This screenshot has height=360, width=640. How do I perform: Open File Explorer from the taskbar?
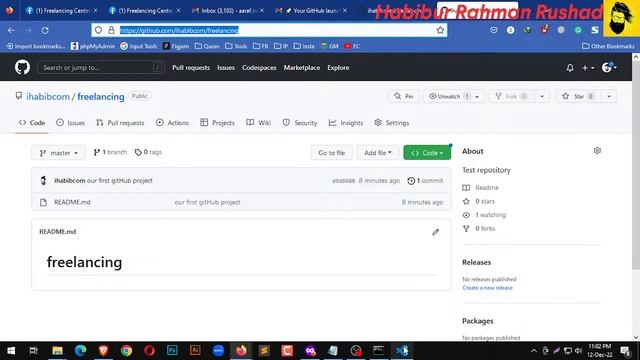[x=57, y=351]
